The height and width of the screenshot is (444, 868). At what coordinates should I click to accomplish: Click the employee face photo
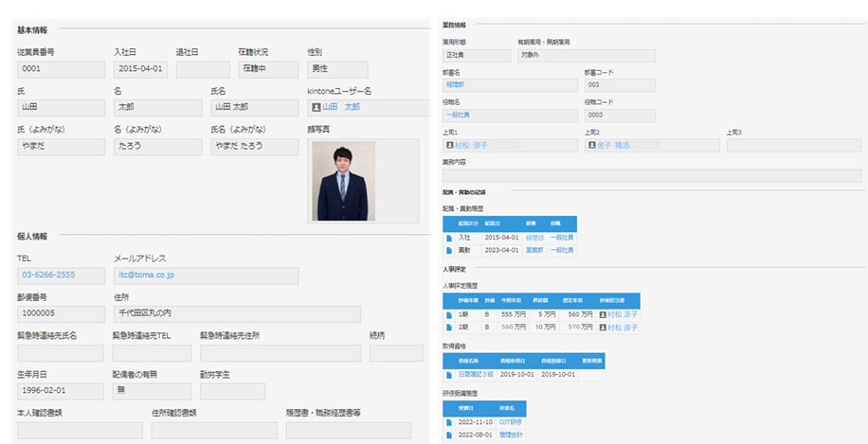tap(343, 181)
